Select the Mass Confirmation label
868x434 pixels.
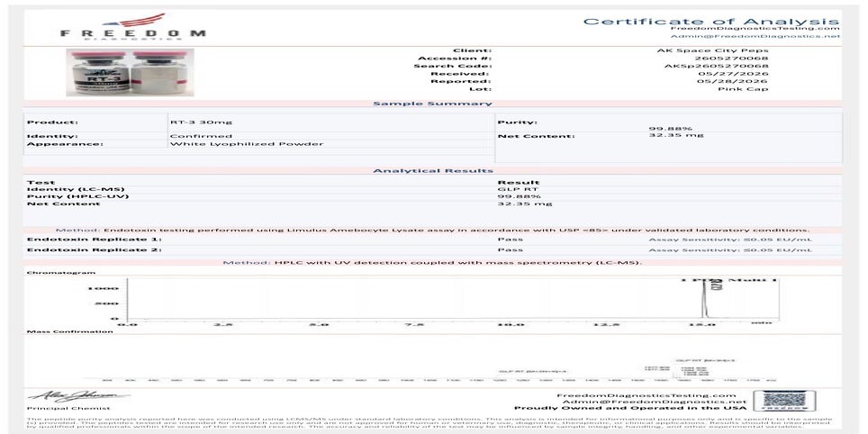(x=69, y=331)
